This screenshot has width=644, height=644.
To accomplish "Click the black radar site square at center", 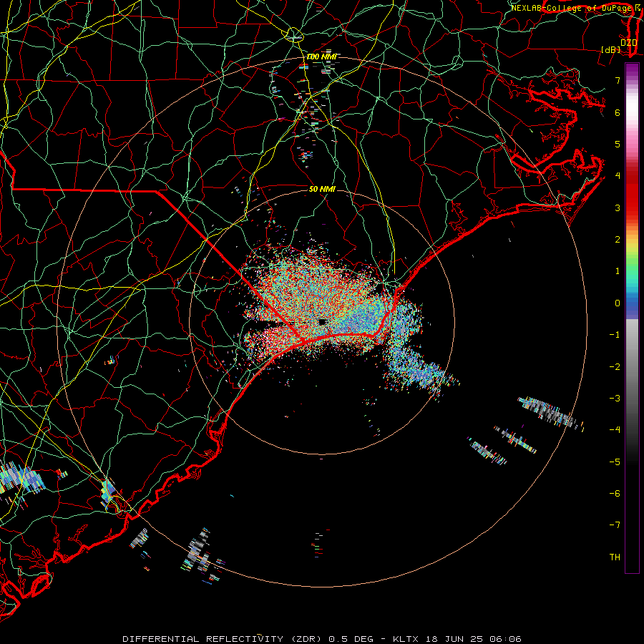I will [323, 321].
